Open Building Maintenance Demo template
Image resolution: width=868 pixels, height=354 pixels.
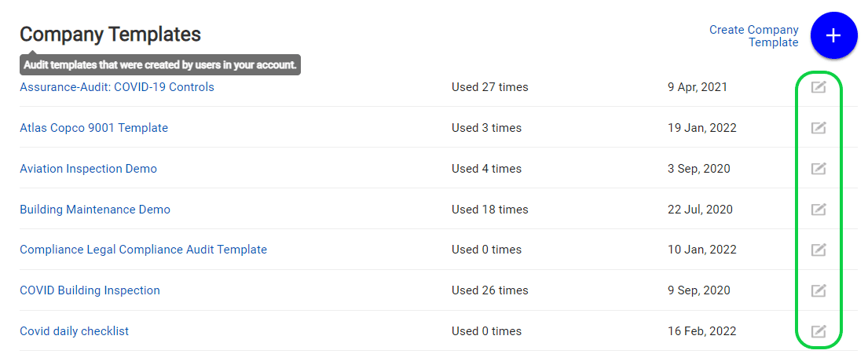click(95, 210)
